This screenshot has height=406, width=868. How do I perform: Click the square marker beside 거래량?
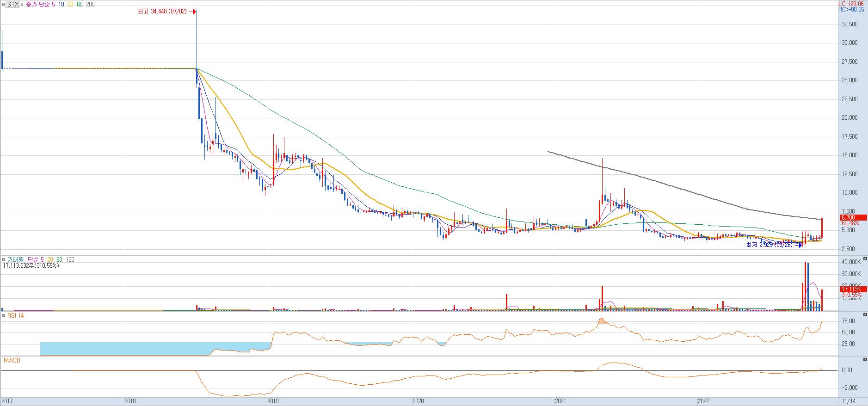pyautogui.click(x=3, y=260)
